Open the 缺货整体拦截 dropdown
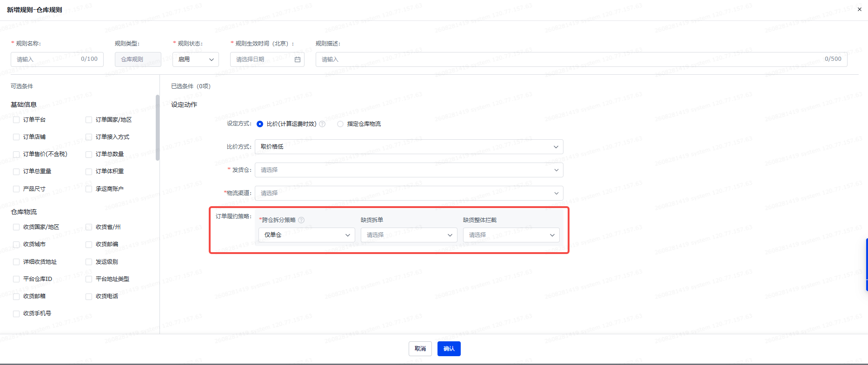Screen dimensions: 868x365 [511, 235]
